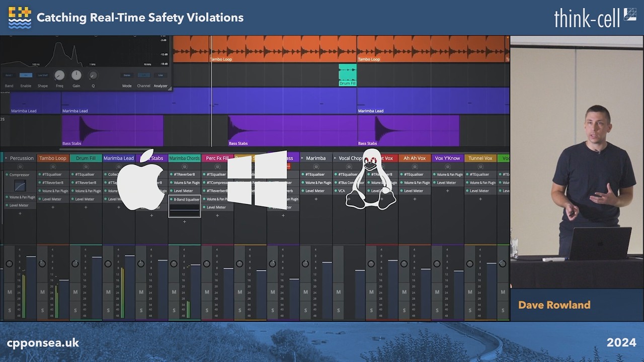Image resolution: width=644 pixels, height=362 pixels.
Task: Click the round icon below Perc Fx Fill header
Action: [217, 166]
